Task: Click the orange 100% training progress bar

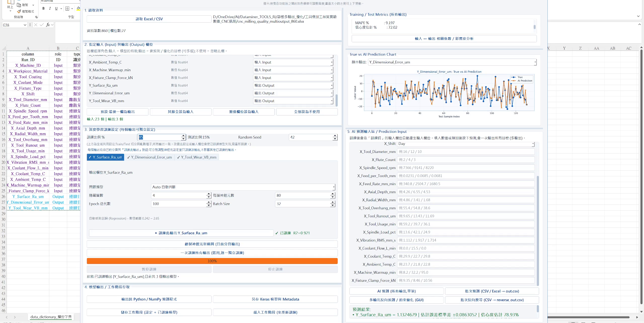Action: click(212, 261)
